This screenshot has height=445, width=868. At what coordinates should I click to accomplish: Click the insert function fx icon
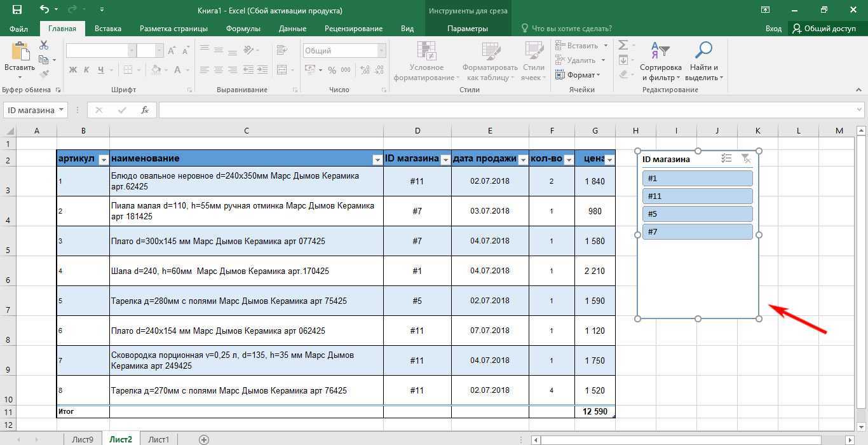click(x=145, y=110)
